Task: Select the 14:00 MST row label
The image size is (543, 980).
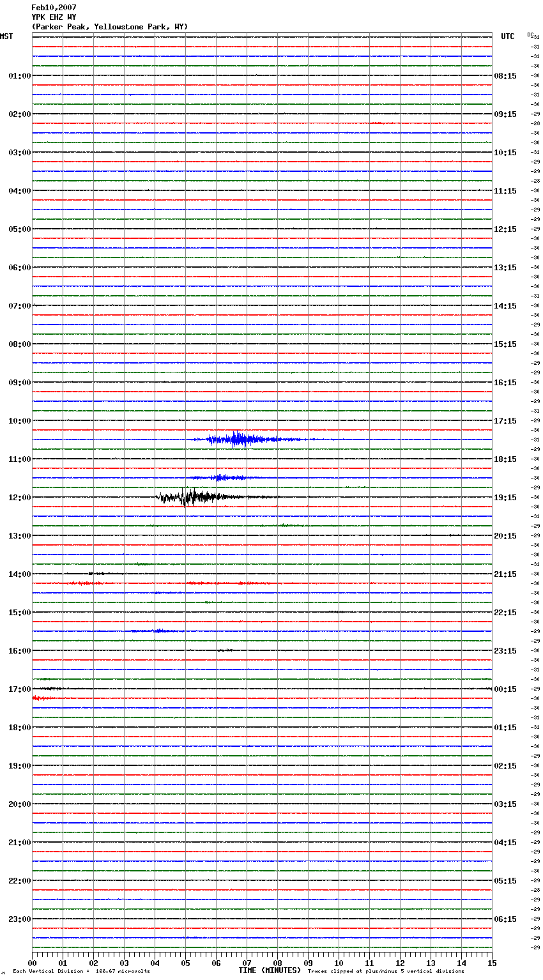Action: (19, 574)
